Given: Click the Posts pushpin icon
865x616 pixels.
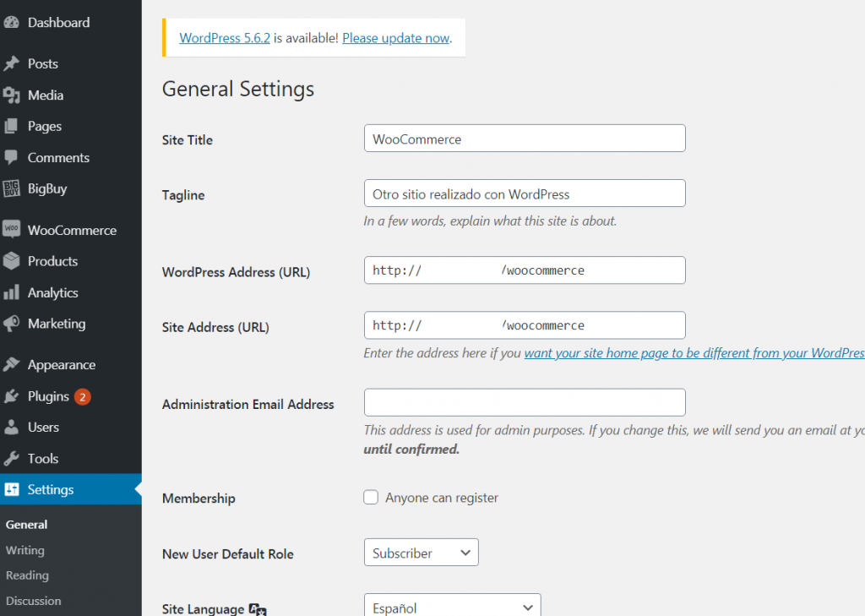Looking at the screenshot, I should tap(12, 64).
